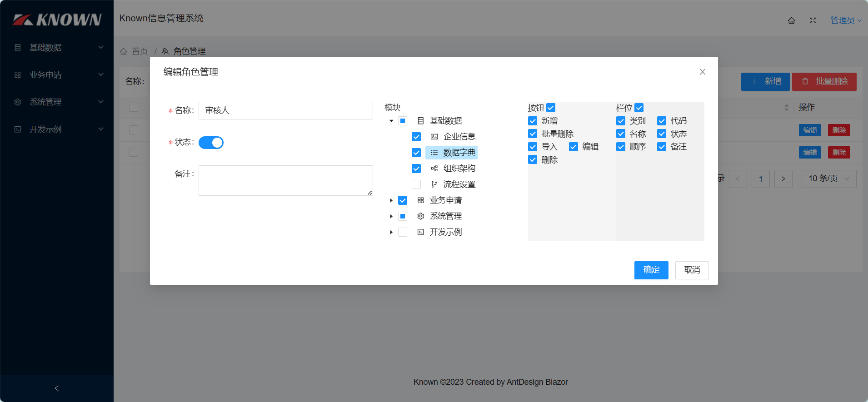The image size is (868, 402).
Task: Click the 角色管理 breadcrumb icon
Action: (x=165, y=51)
